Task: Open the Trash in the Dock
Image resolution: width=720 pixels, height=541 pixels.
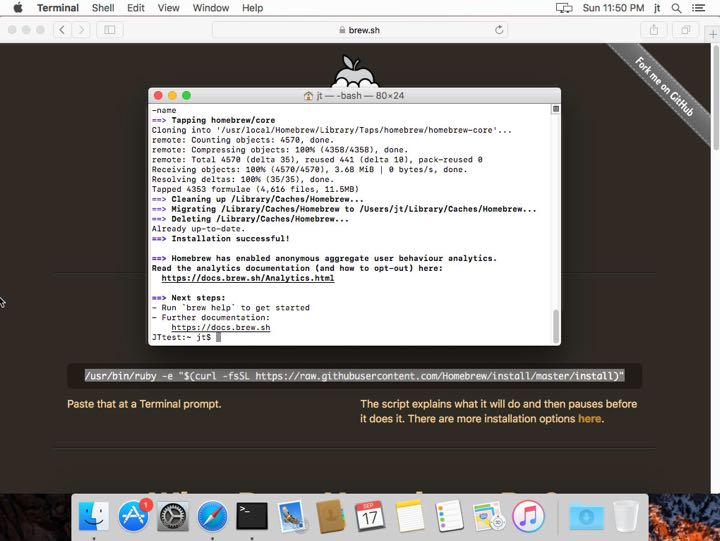Action: point(626,517)
